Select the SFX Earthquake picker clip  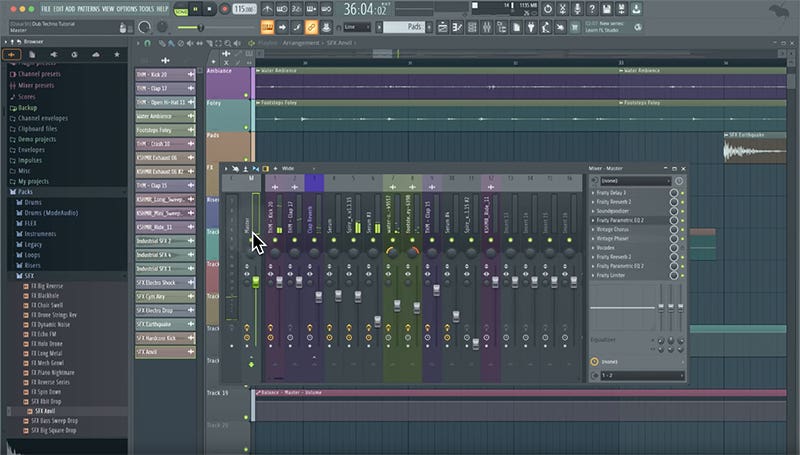[165, 324]
